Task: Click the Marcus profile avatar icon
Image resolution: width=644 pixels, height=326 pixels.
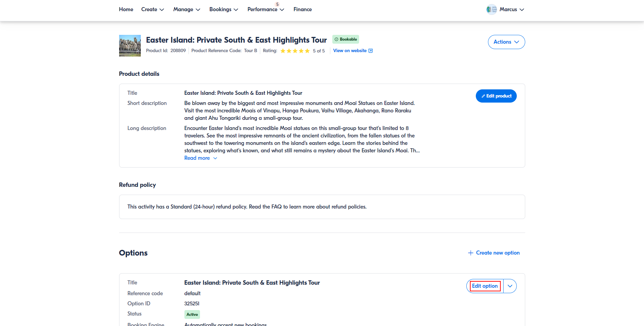Action: pyautogui.click(x=491, y=9)
